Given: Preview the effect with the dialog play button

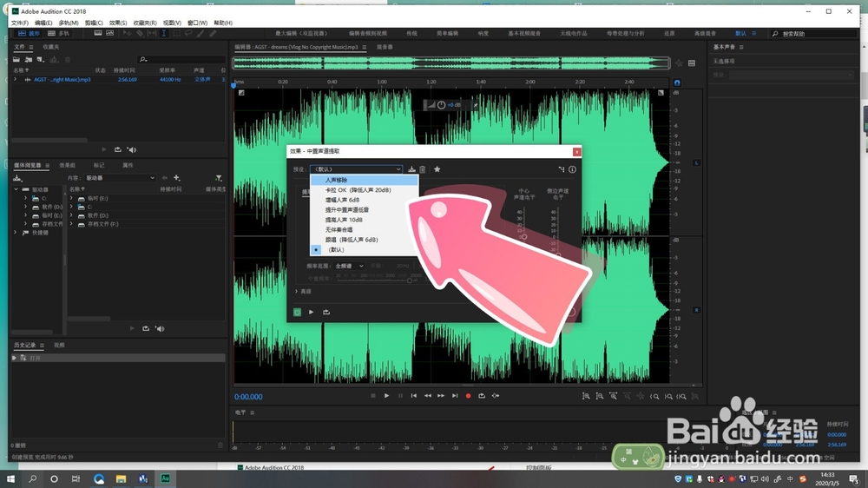Looking at the screenshot, I should tap(311, 313).
